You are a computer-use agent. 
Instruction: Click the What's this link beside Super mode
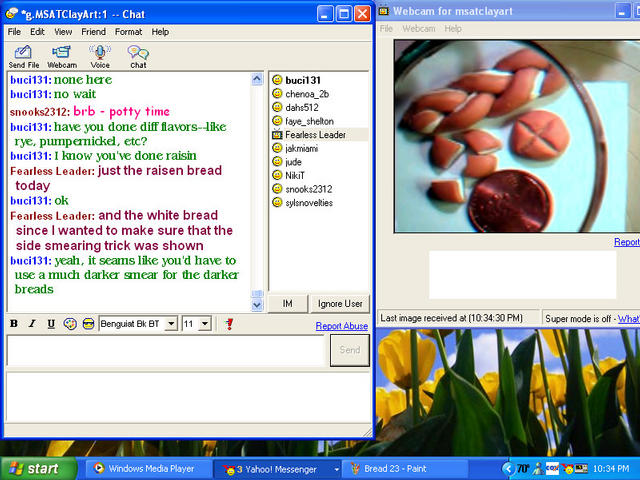pos(629,319)
